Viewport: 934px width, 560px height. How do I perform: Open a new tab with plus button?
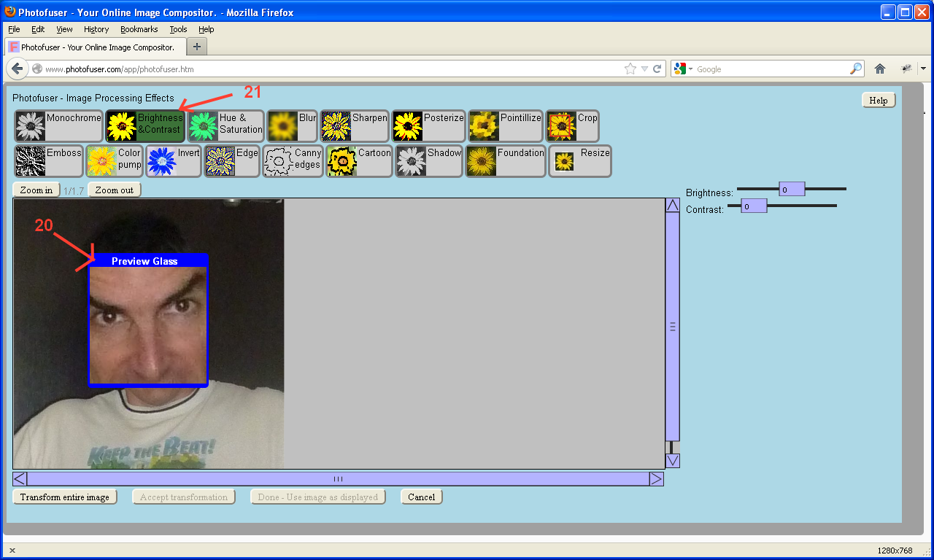[197, 47]
